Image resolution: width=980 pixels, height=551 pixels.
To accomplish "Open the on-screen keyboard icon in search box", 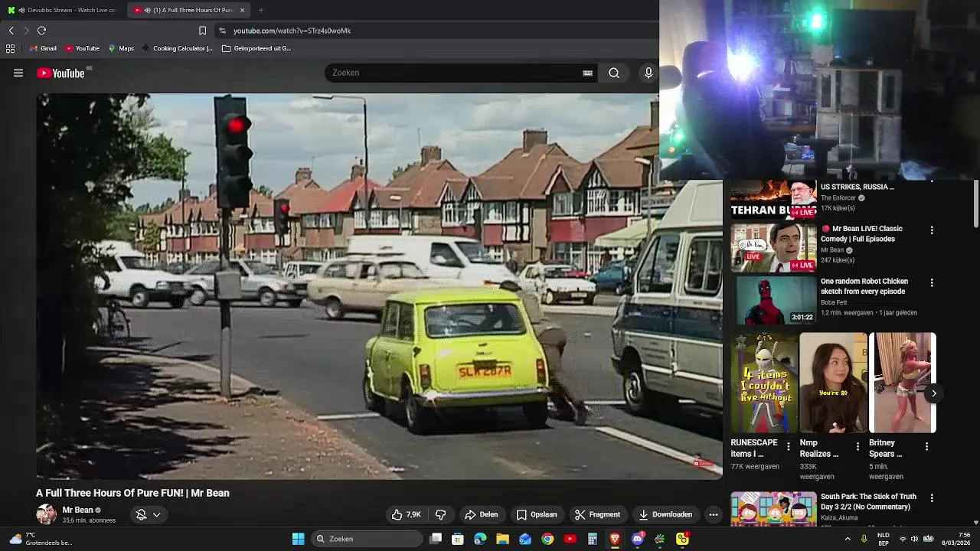I will pos(587,73).
